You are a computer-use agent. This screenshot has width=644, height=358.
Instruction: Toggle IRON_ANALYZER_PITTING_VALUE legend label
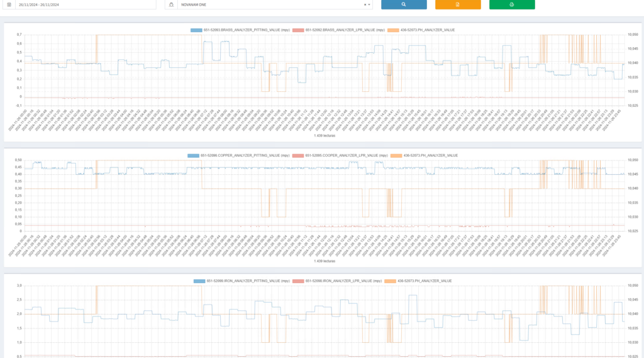click(x=245, y=281)
